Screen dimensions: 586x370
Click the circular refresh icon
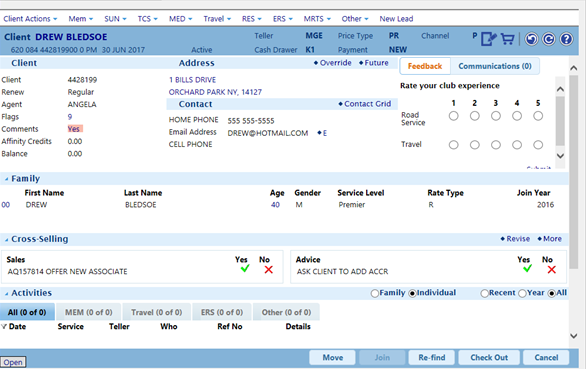click(x=549, y=39)
